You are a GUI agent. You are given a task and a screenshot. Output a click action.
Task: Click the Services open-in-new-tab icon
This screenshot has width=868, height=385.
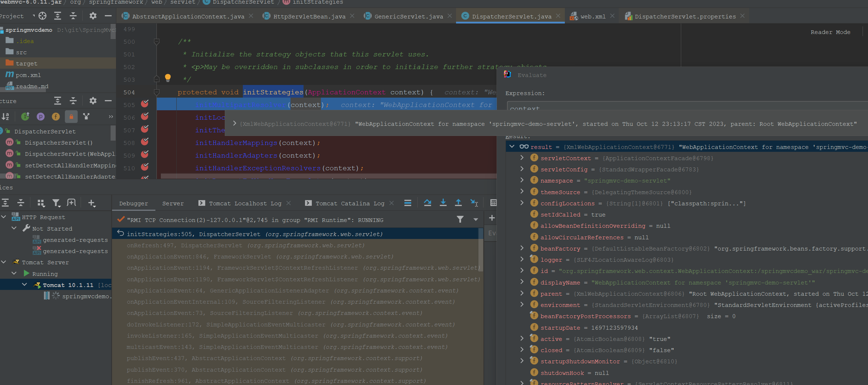(72, 203)
